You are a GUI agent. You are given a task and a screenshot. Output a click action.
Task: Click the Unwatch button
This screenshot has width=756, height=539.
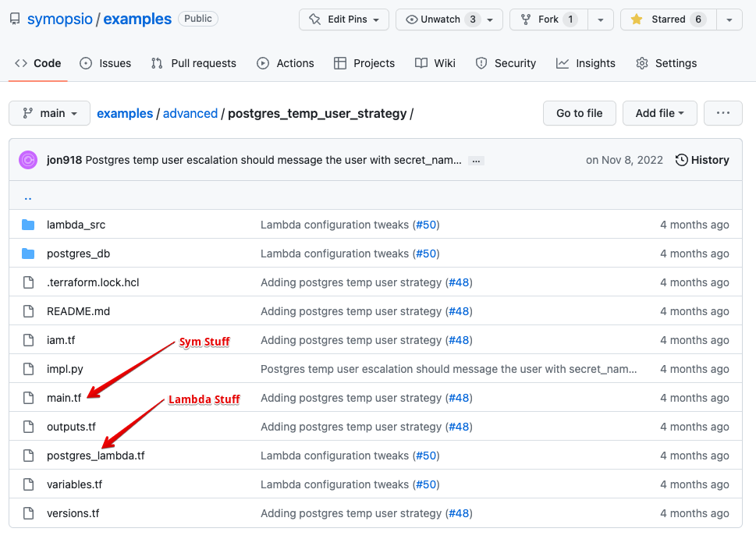point(449,20)
